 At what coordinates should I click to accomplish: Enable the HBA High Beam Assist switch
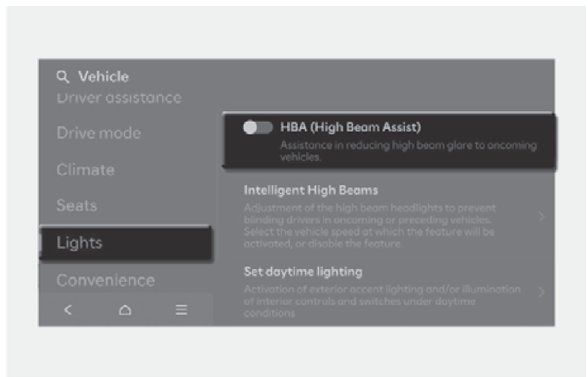tap(258, 128)
